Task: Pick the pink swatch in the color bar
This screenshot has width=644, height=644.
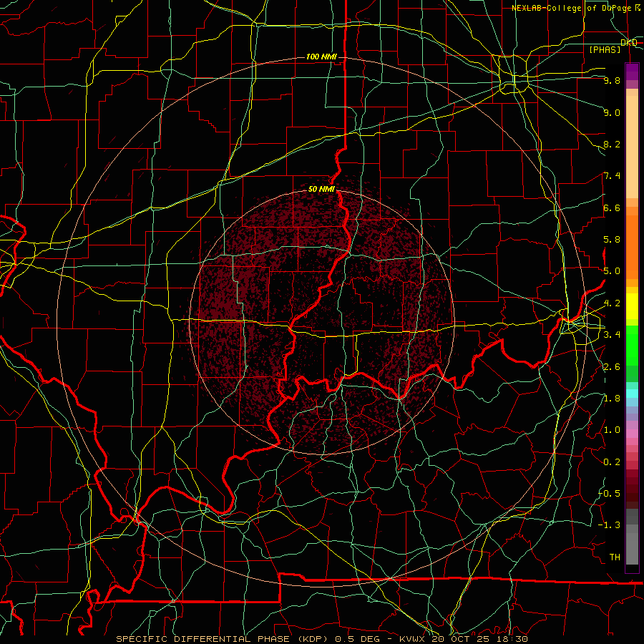Action: click(632, 434)
